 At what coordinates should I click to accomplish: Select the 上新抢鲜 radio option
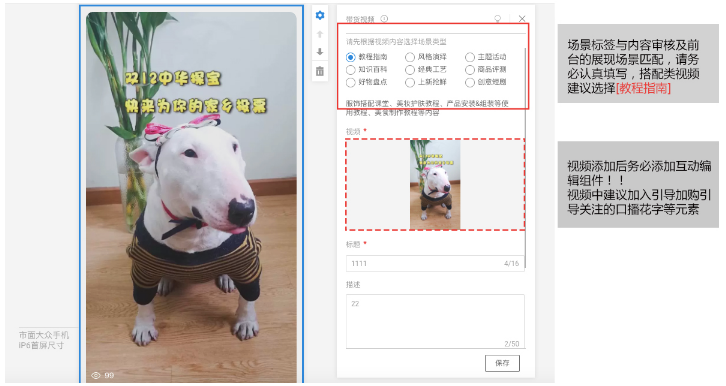click(410, 82)
